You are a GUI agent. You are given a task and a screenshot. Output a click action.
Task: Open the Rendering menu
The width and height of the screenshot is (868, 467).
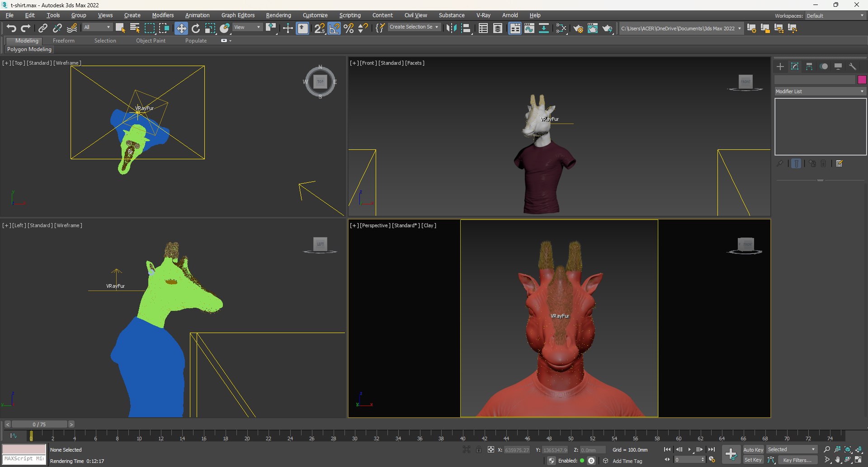click(x=278, y=15)
